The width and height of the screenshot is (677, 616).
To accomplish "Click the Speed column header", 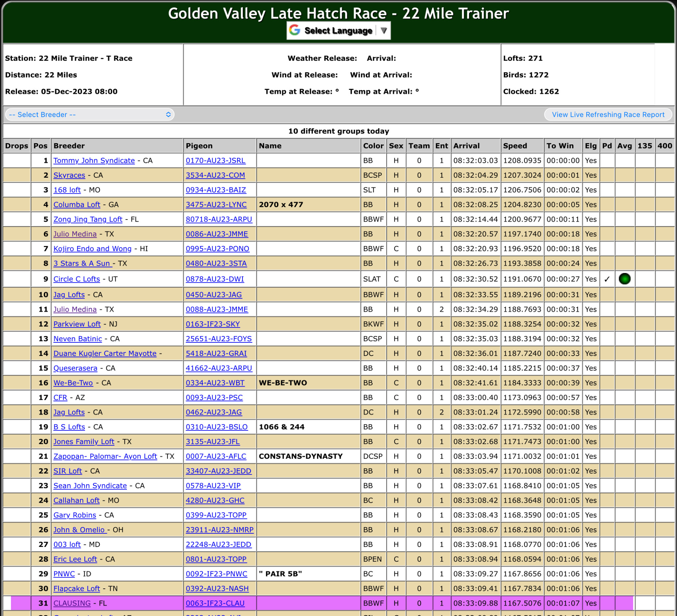I will click(515, 146).
